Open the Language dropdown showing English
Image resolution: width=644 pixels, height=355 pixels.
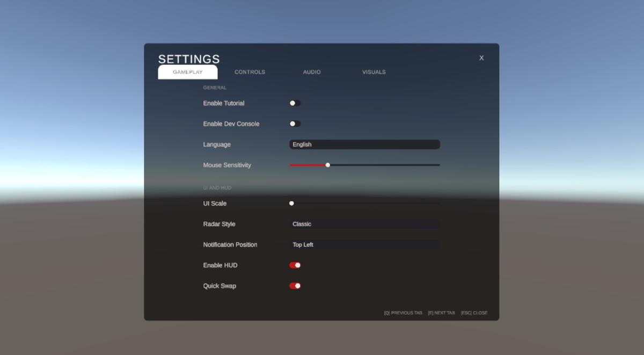click(x=364, y=144)
